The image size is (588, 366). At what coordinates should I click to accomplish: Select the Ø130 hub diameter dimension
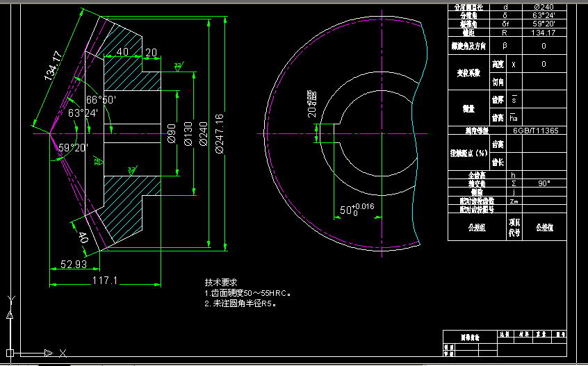(188, 133)
